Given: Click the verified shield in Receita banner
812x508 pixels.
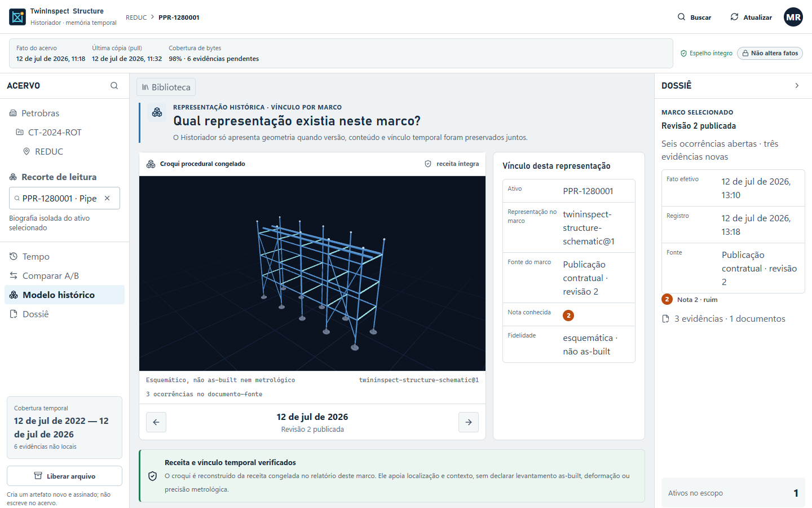Looking at the screenshot, I should (x=152, y=476).
